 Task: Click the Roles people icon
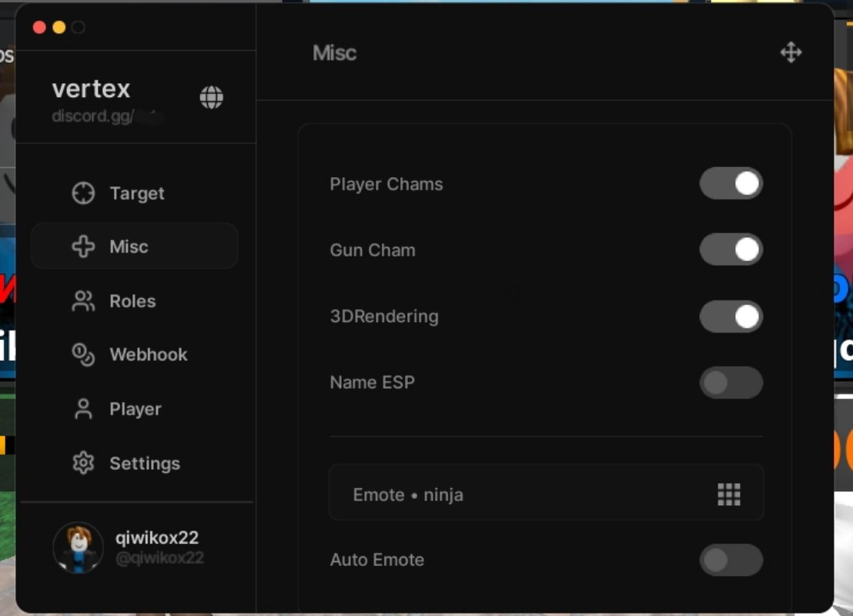click(83, 301)
